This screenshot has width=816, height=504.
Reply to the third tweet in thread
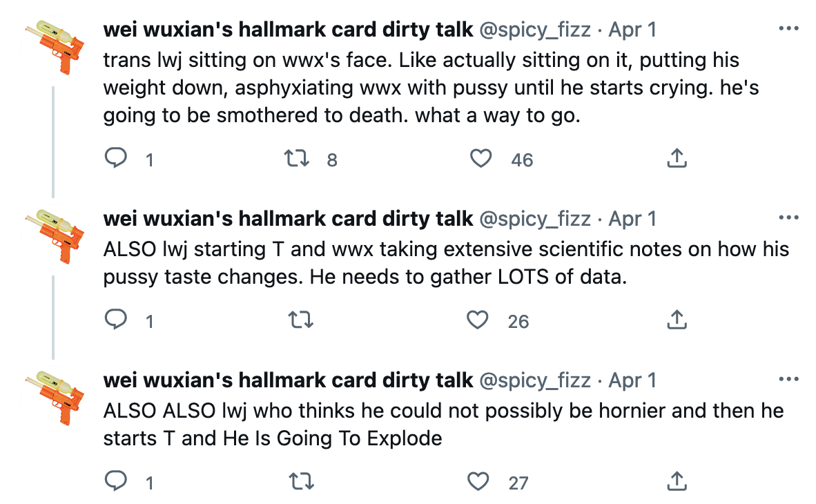point(115,482)
